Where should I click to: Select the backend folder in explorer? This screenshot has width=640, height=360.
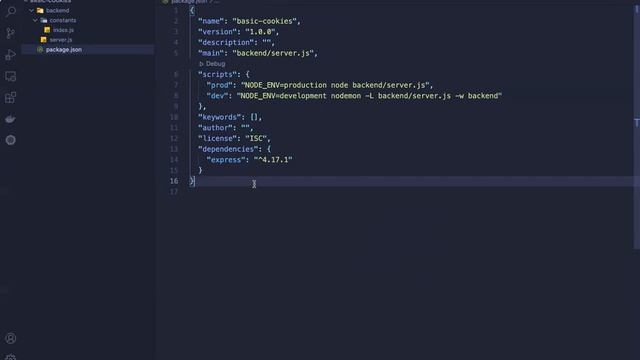[58, 11]
